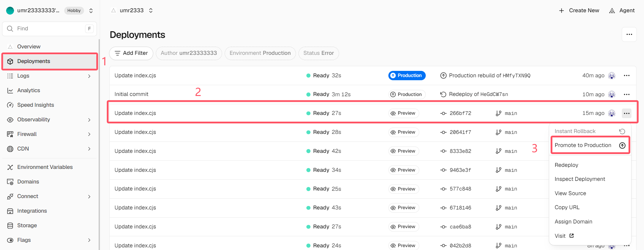Click the Environment Variables icon
The height and width of the screenshot is (250, 644).
point(10,167)
